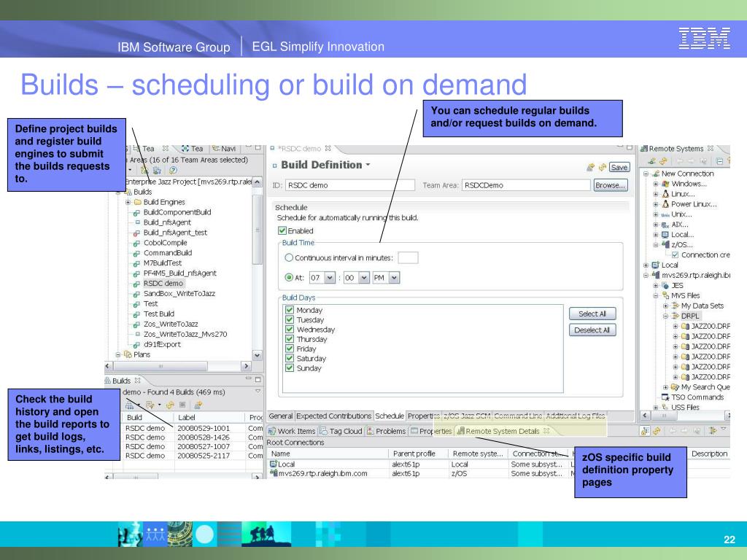747x560 pixels.
Task: Click the starred build icon ending Builds view toolbar
Action: (x=198, y=405)
